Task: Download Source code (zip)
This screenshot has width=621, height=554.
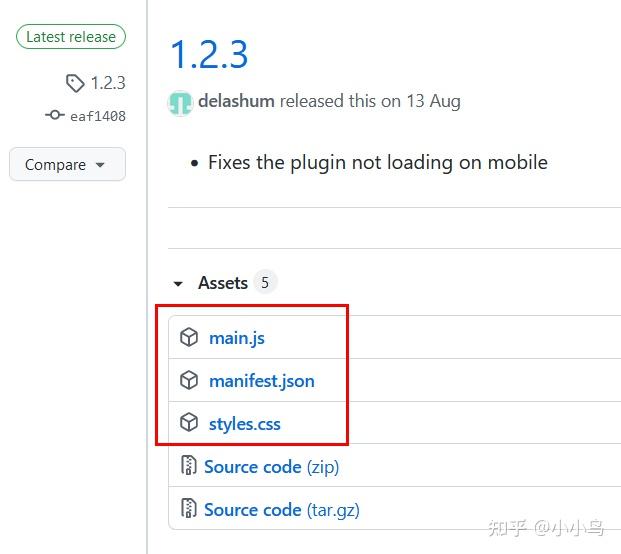Action: 271,467
